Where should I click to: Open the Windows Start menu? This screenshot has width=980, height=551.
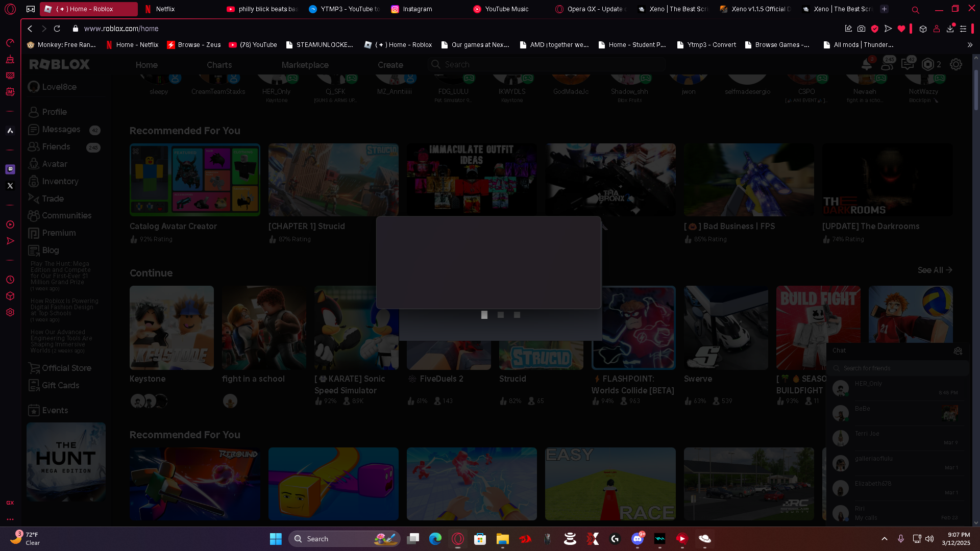click(276, 539)
